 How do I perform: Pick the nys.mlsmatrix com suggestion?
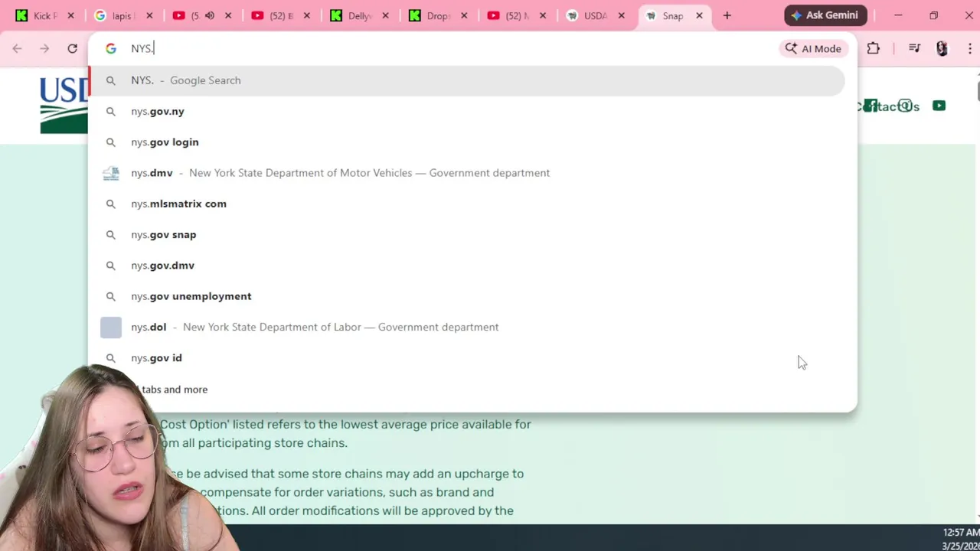[467, 204]
